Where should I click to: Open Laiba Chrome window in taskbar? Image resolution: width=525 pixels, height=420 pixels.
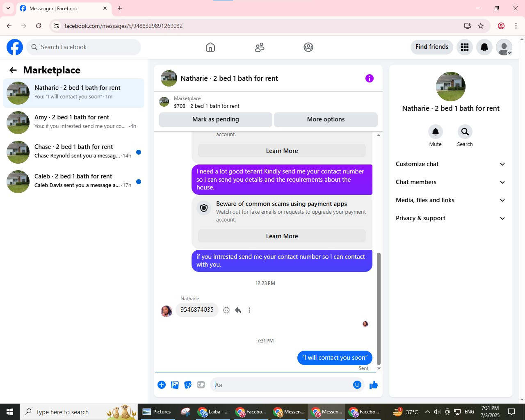pos(213,412)
